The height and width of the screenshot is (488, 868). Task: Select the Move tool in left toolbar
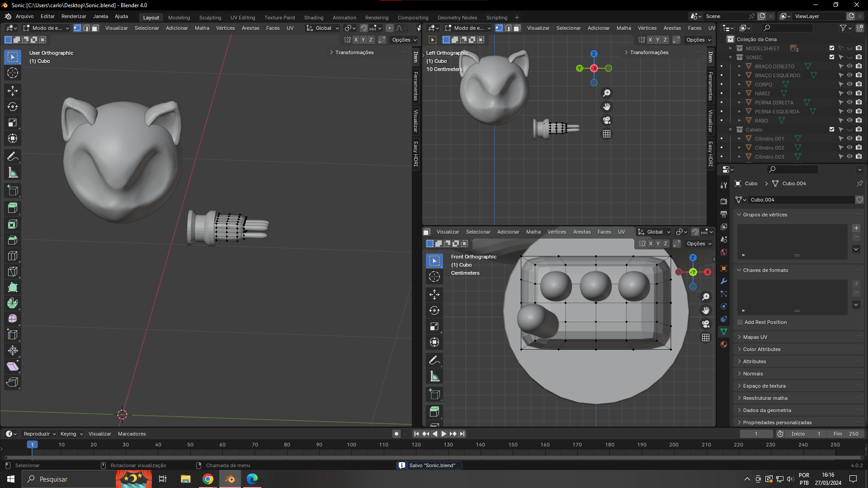click(13, 91)
